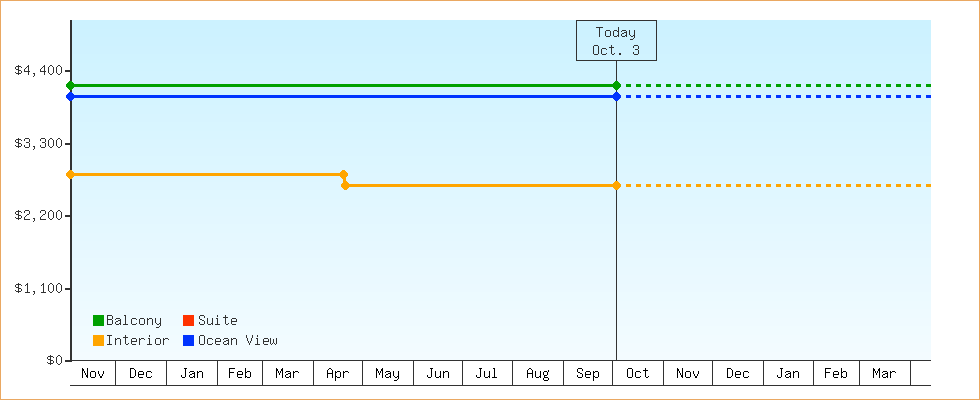Click the green Balcony legend swatch
The image size is (980, 400).
pos(98,321)
